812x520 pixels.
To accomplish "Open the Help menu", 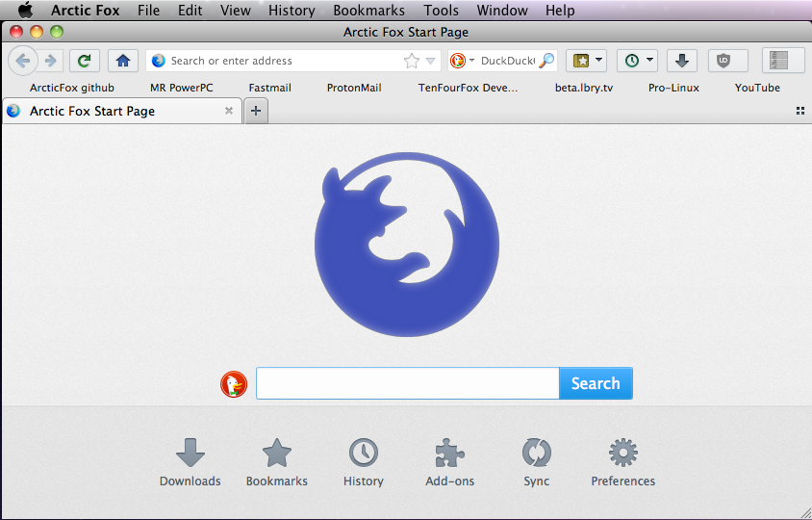I will (560, 11).
